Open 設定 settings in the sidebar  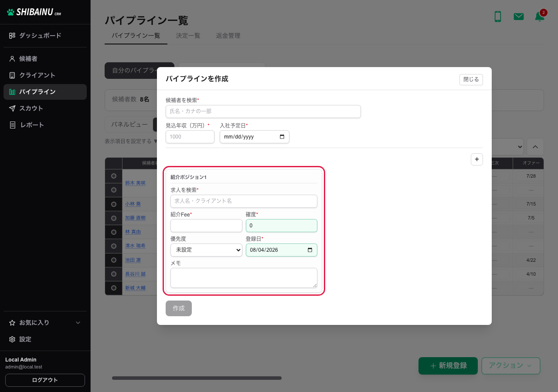pyautogui.click(x=45, y=339)
